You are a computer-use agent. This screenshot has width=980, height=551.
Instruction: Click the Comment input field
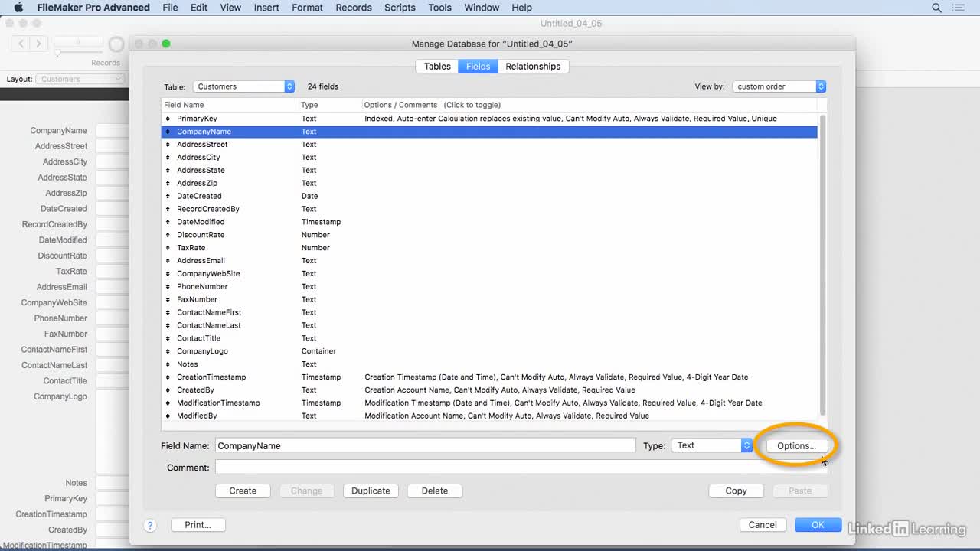click(x=521, y=467)
